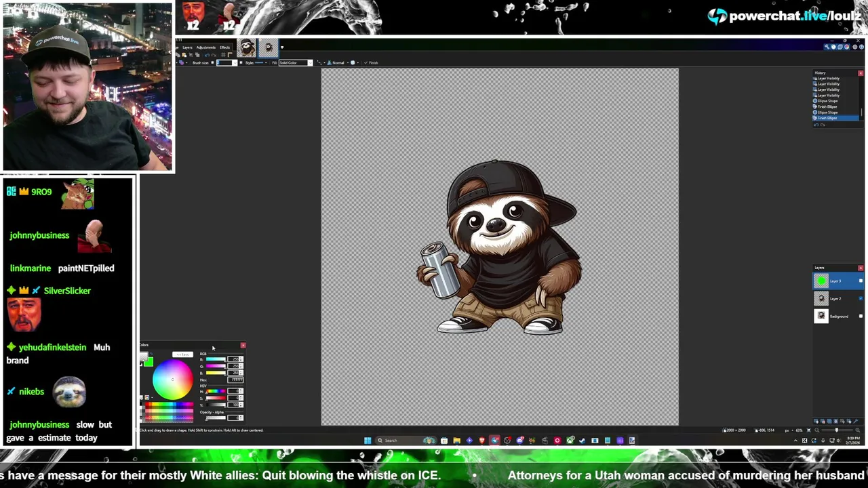This screenshot has height=488, width=868.
Task: Close the Layers panel
Action: [x=861, y=268]
